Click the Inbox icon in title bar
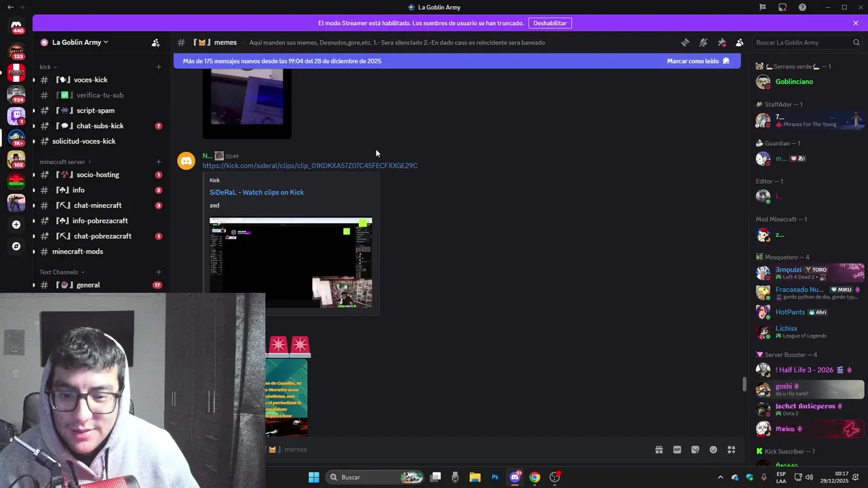 point(783,7)
